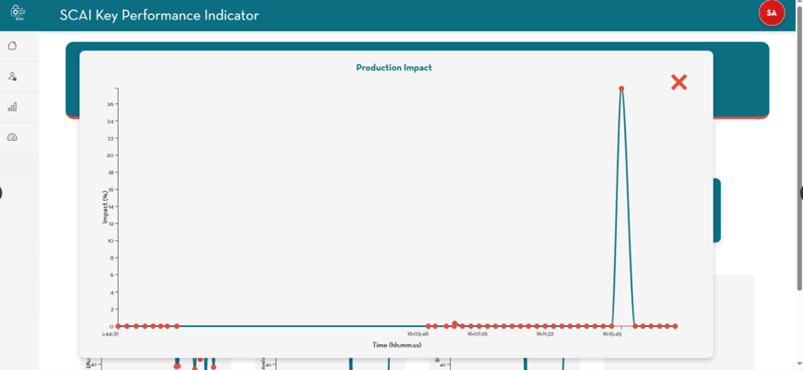Click the SCAI logo in header
This screenshot has width=803, height=370.
[18, 13]
